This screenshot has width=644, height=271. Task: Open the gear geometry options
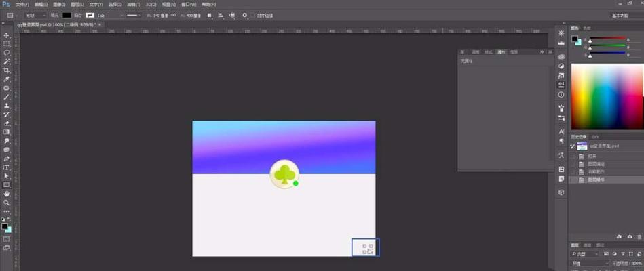point(245,15)
